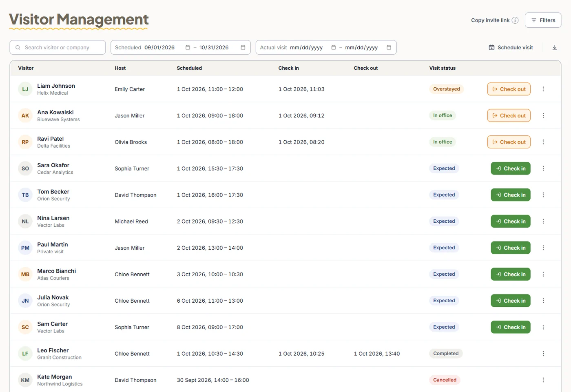Click the Scheduled start date 09/01/2026
The image size is (571, 392).
click(159, 48)
